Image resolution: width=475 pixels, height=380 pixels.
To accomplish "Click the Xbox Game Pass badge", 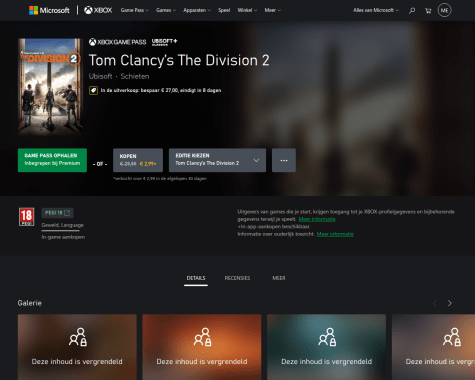I will click(117, 42).
